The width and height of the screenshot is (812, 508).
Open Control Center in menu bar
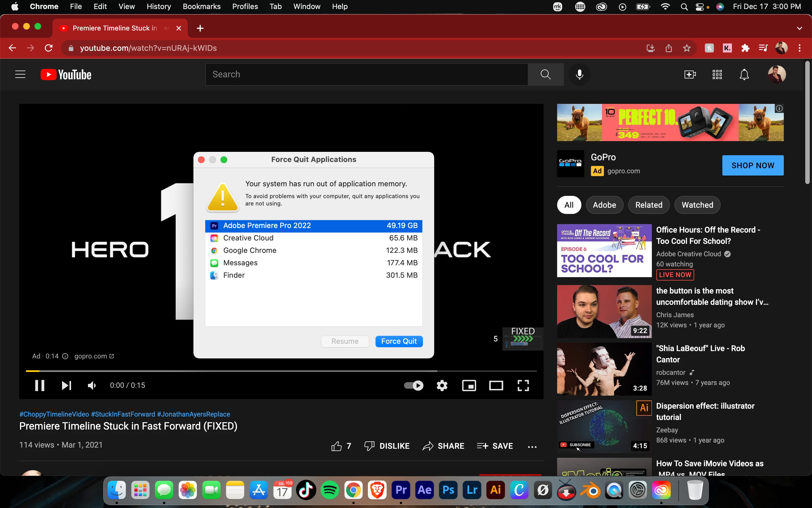[x=700, y=7]
